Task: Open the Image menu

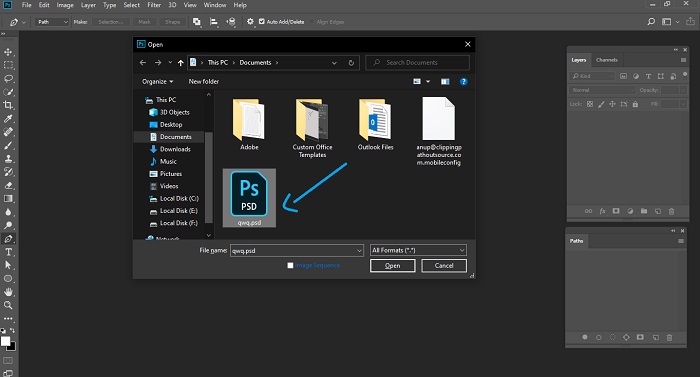Action: 65,5
